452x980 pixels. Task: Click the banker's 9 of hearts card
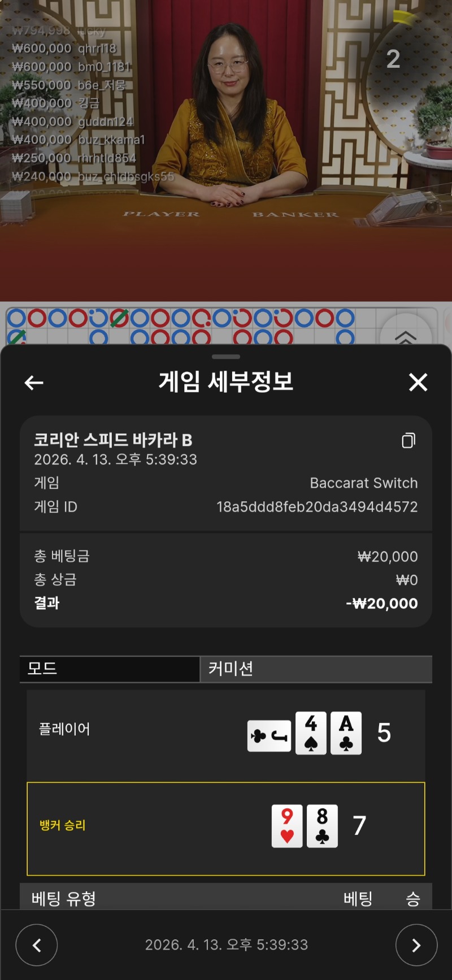(x=287, y=826)
